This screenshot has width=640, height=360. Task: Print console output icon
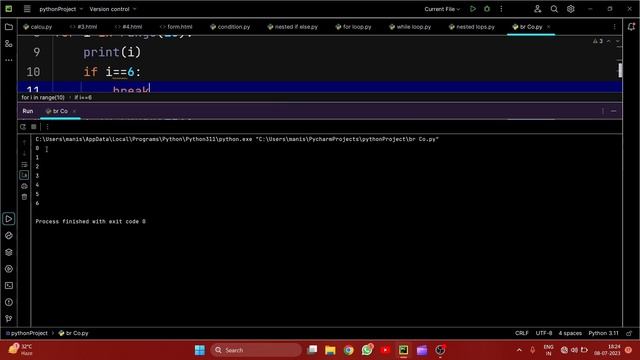pos(24,186)
